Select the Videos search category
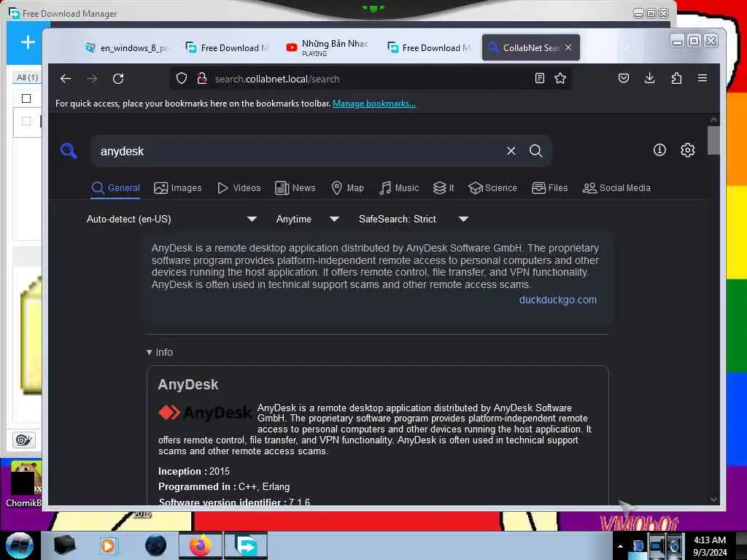Screen dimensions: 747x560 (x=239, y=188)
